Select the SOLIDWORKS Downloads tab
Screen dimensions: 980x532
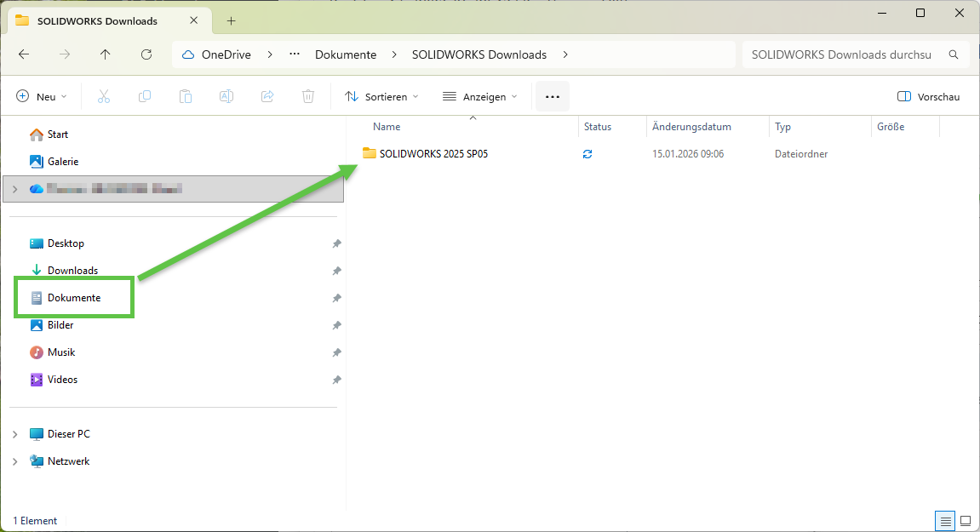coord(96,21)
